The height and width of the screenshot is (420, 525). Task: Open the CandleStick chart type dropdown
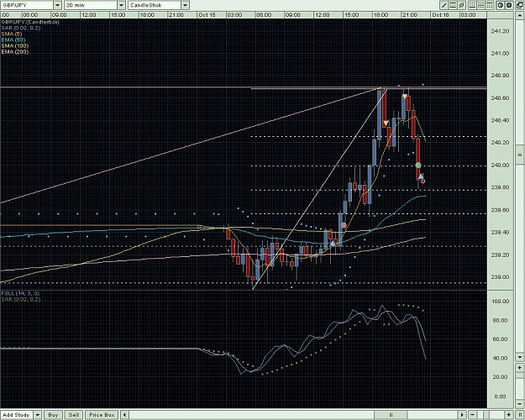[x=185, y=5]
